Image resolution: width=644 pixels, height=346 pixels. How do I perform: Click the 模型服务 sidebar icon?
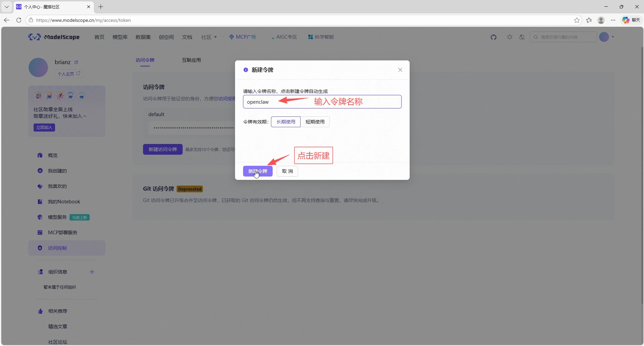(40, 217)
